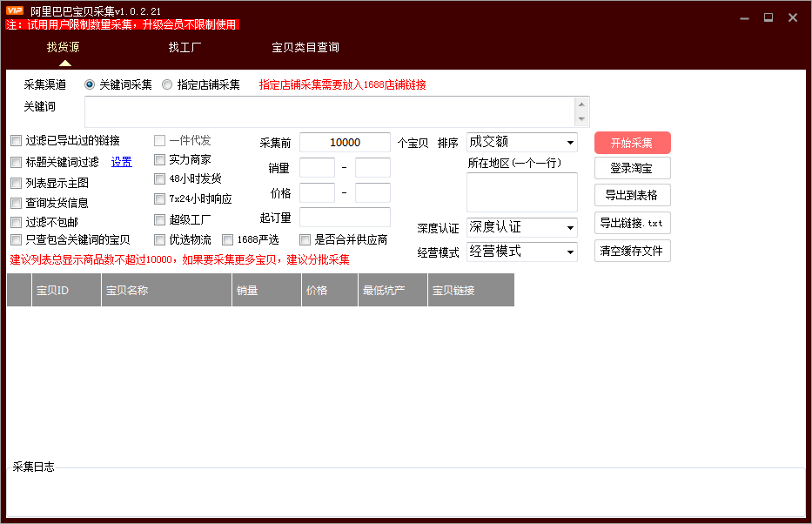The image size is (812, 524).
Task: Open the 找工厂 tab
Action: coord(185,47)
